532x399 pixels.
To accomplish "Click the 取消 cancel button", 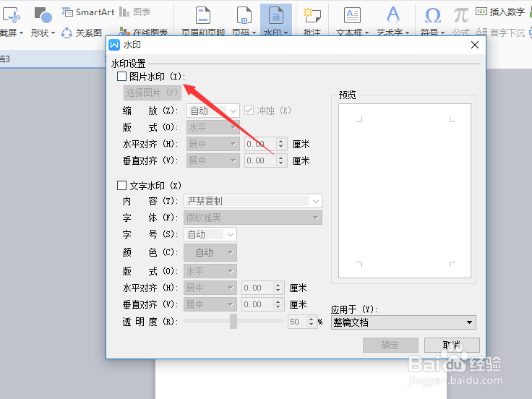I will pyautogui.click(x=452, y=345).
